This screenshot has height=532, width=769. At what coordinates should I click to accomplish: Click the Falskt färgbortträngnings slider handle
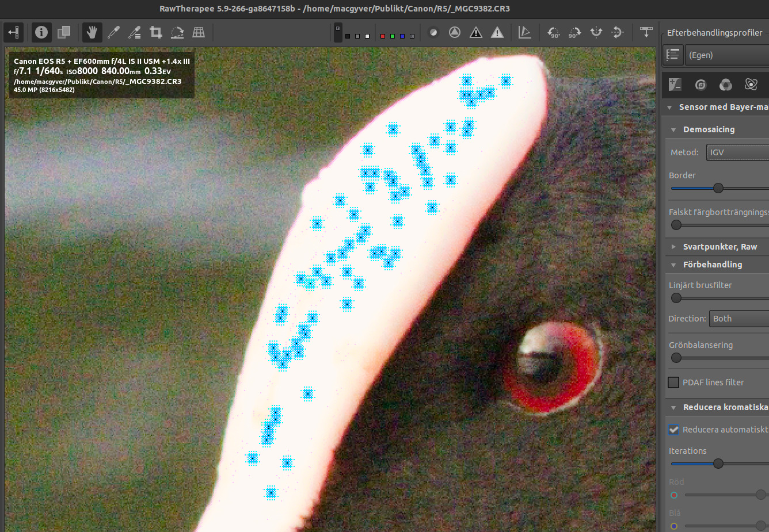(x=676, y=225)
